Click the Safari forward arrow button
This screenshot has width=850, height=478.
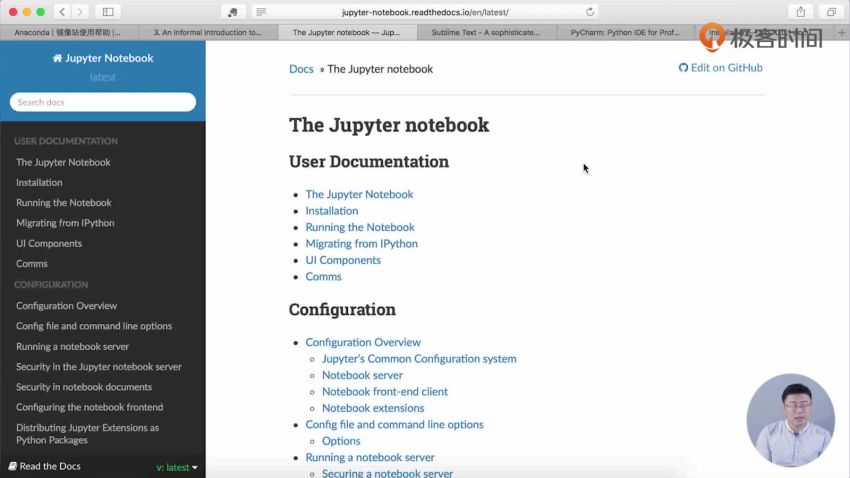[80, 12]
